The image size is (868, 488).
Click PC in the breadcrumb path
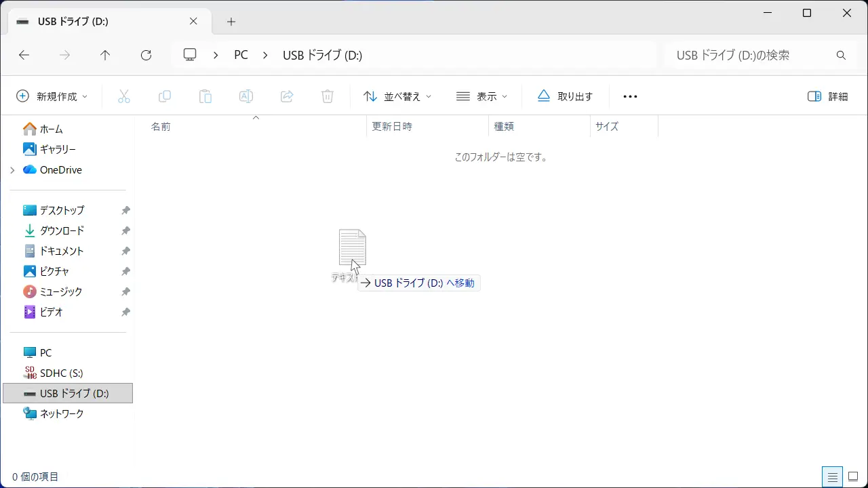tap(241, 55)
